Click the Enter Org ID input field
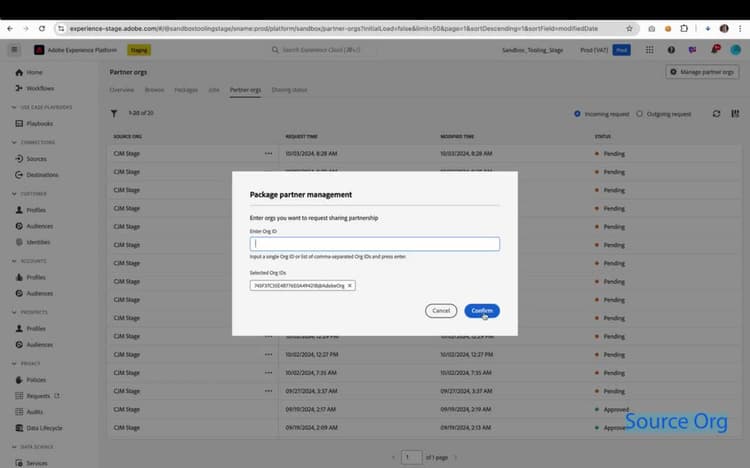 pos(375,244)
